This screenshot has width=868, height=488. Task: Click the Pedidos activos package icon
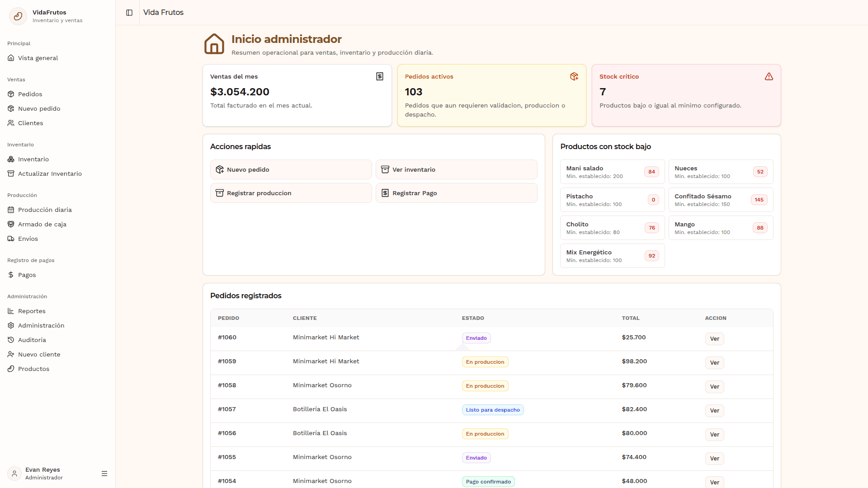pos(574,77)
